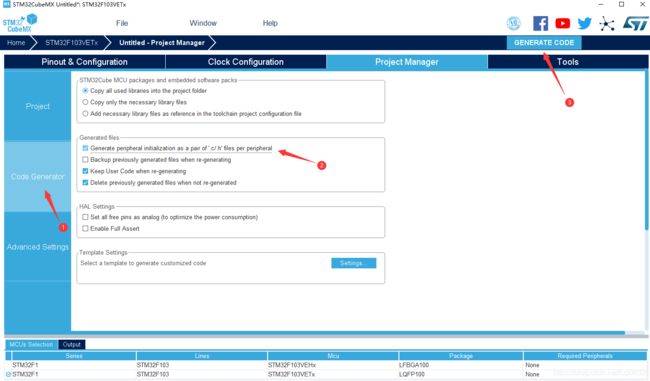The height and width of the screenshot is (381, 650).
Task: Enable Full Assert checkbox
Action: pyautogui.click(x=85, y=228)
